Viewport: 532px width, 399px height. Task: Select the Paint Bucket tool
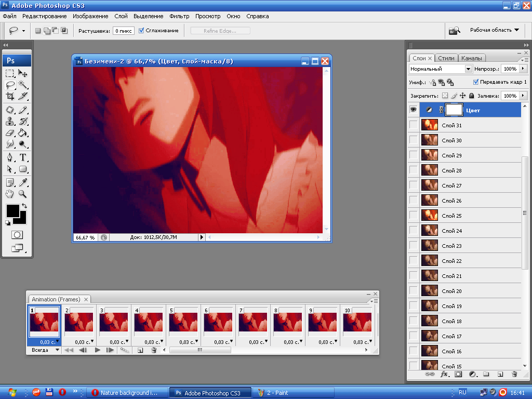coord(23,133)
